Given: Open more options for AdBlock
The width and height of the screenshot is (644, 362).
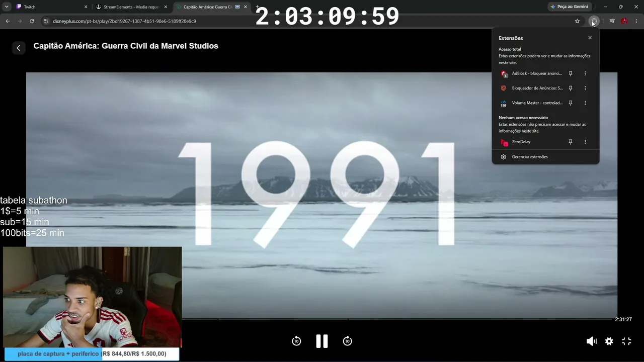Looking at the screenshot, I should (x=585, y=73).
